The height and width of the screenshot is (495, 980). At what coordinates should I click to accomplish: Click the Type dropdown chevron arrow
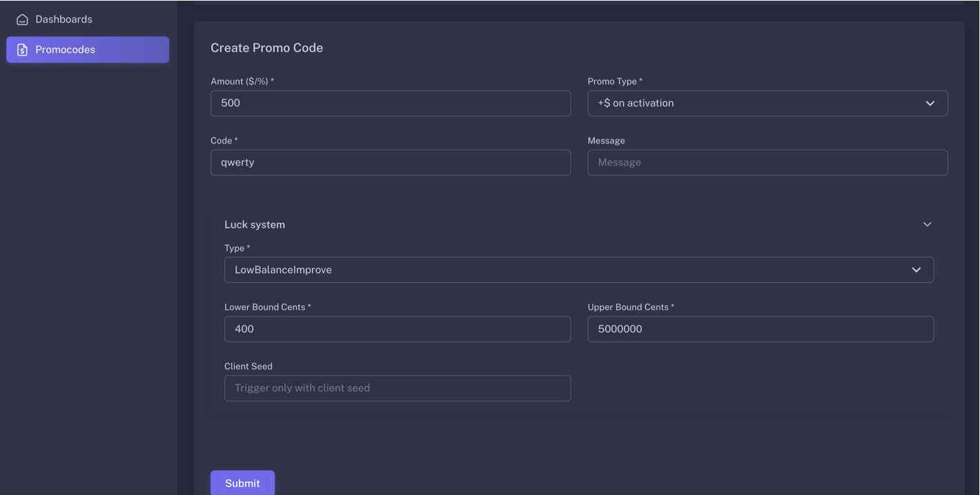tap(916, 270)
